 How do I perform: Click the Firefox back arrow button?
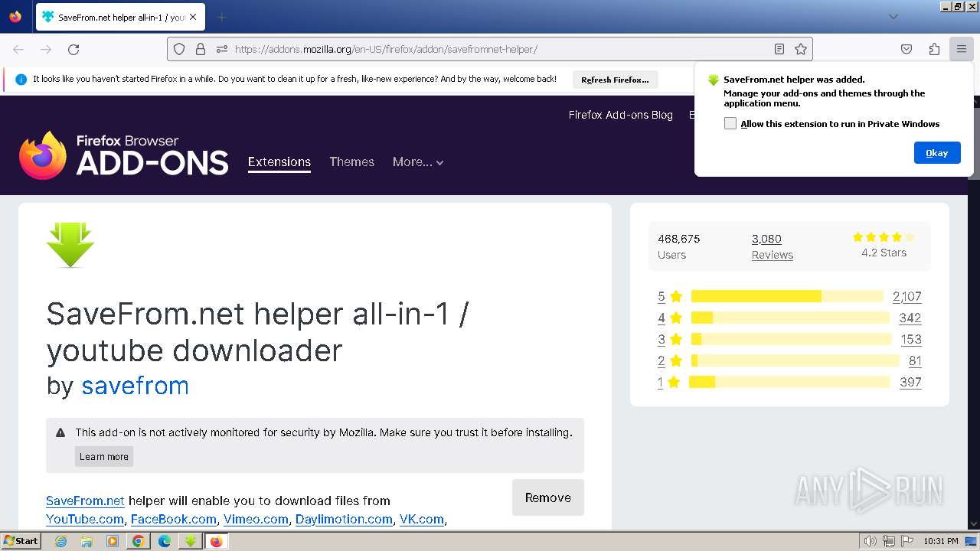pyautogui.click(x=18, y=49)
